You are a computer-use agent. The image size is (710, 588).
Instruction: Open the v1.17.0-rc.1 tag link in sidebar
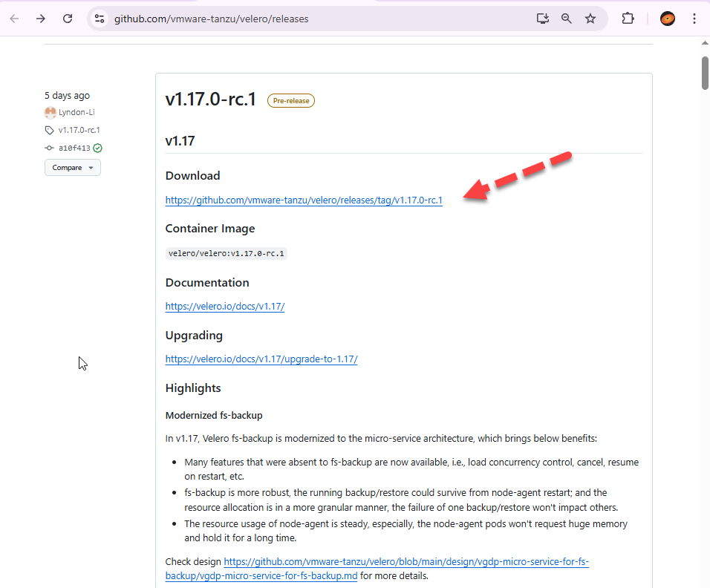tap(79, 131)
